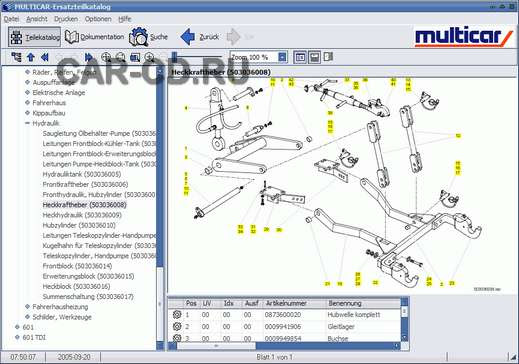Viewport: 519px width, 364px height.
Task: Select Heckhydraulik (503036009) entry
Action: tap(82, 215)
